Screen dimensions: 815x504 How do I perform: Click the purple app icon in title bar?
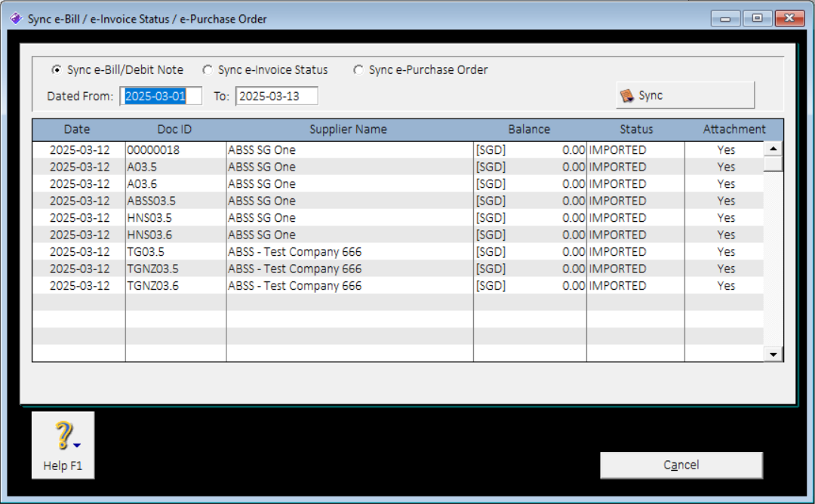[16, 19]
